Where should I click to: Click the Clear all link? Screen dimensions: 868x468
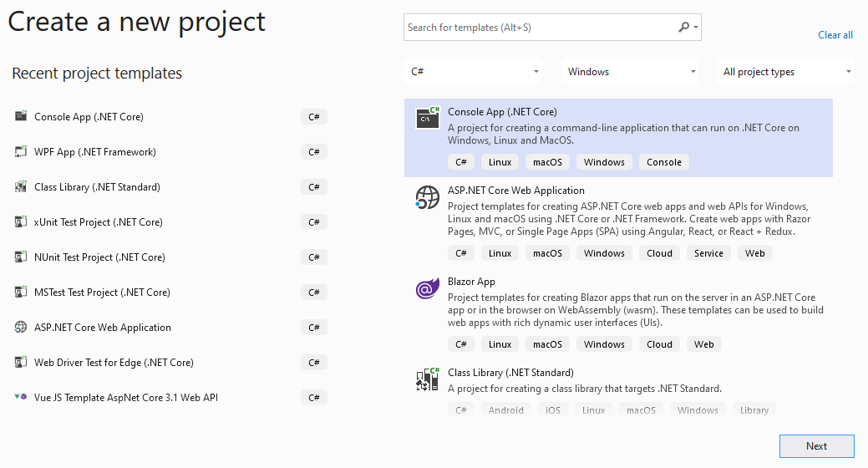835,35
